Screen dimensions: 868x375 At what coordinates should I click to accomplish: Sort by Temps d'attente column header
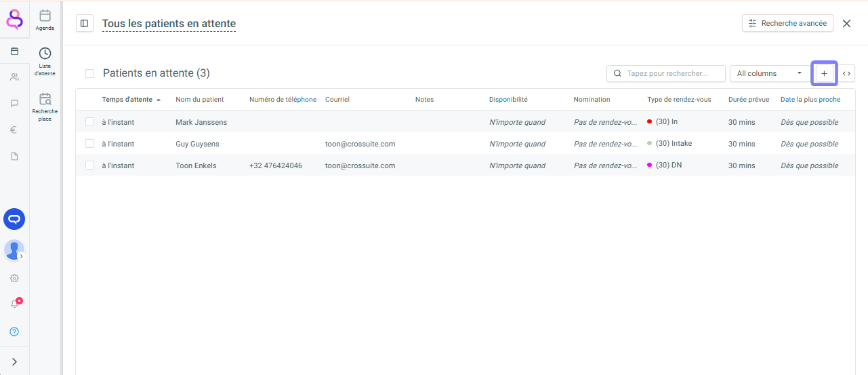click(127, 100)
